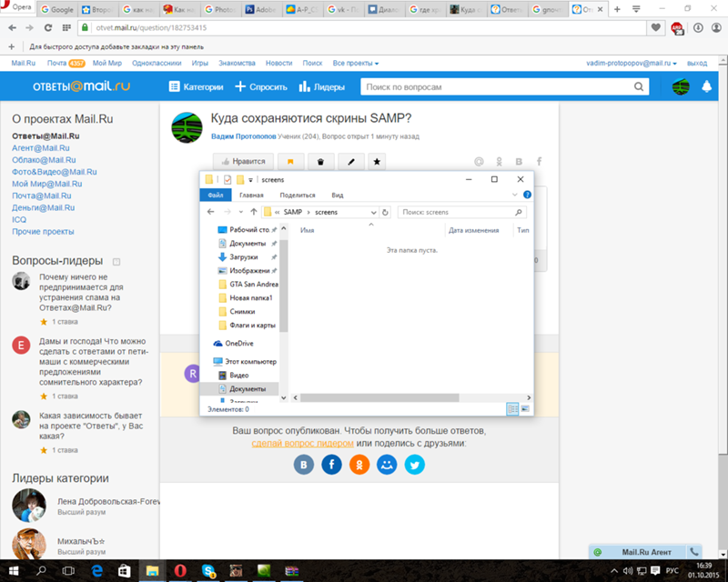Image resolution: width=728 pixels, height=582 pixels.
Task: Switch Explorer to details view
Action: coord(512,409)
